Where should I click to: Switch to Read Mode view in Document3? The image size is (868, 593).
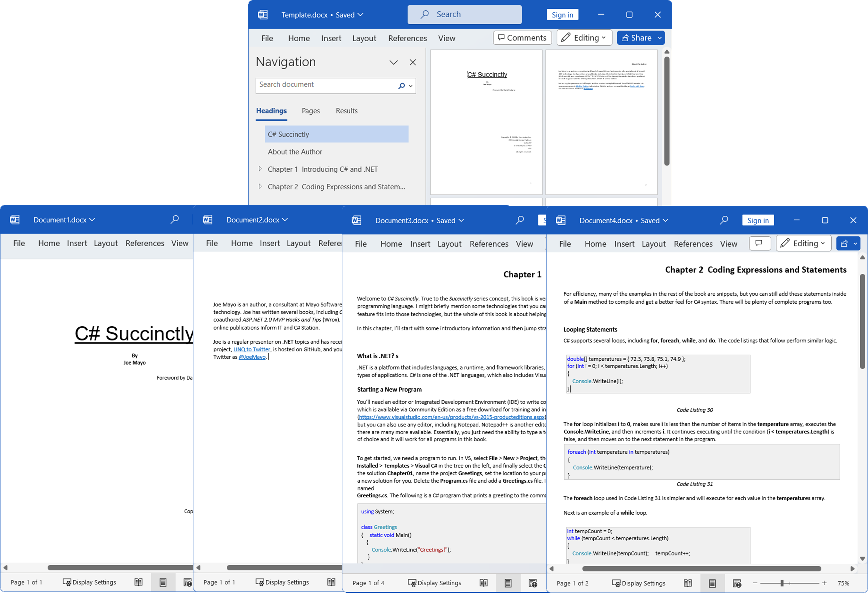pos(483,583)
